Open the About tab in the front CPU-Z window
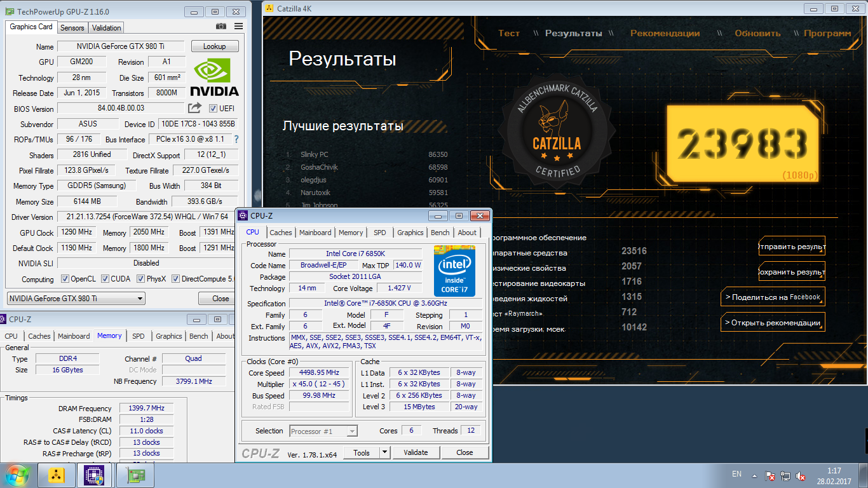868x488 pixels. click(x=467, y=233)
